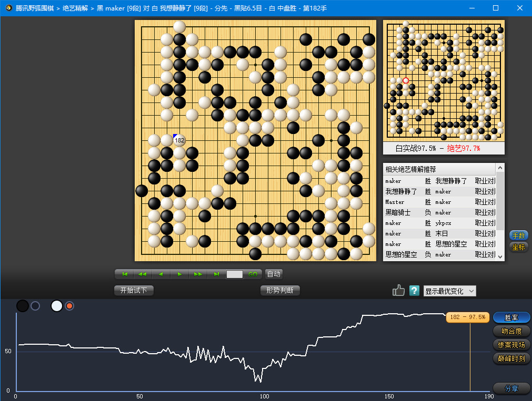Open game row maker 胜 末日
532x401 pixels.
coord(440,233)
